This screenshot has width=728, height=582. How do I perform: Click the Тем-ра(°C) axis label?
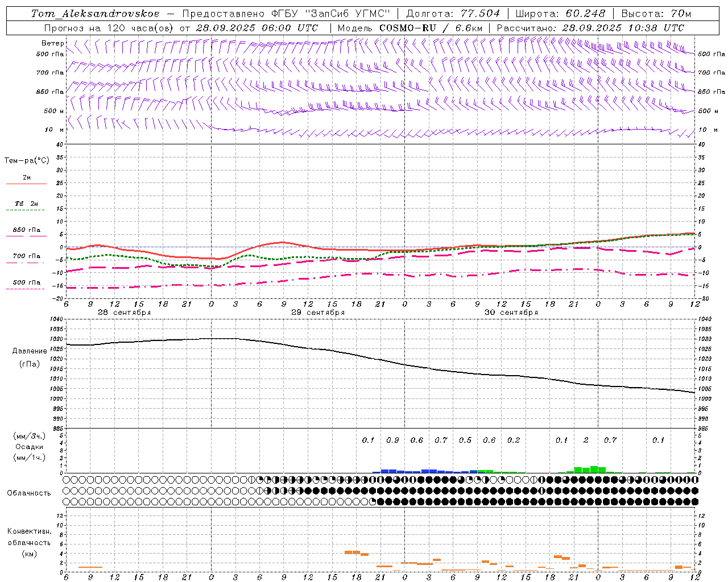[27, 161]
